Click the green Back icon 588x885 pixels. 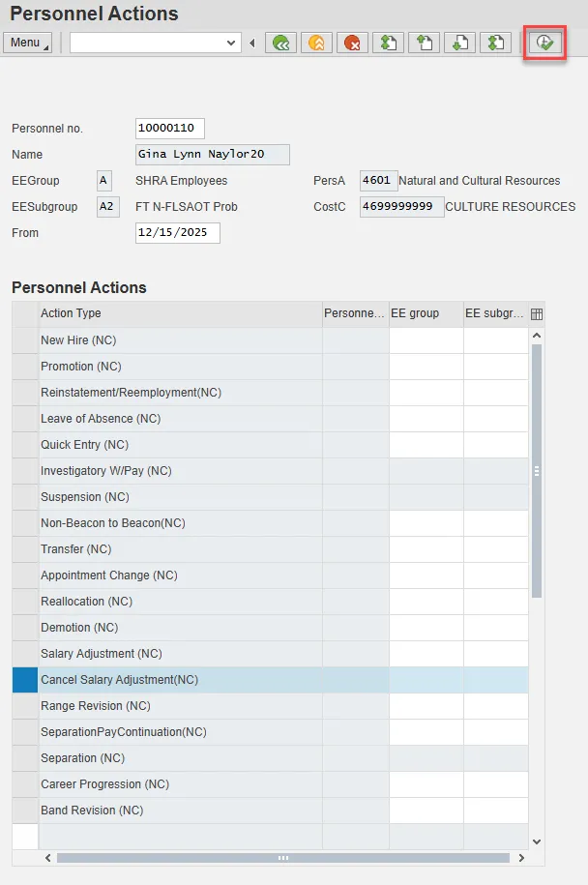pos(281,43)
